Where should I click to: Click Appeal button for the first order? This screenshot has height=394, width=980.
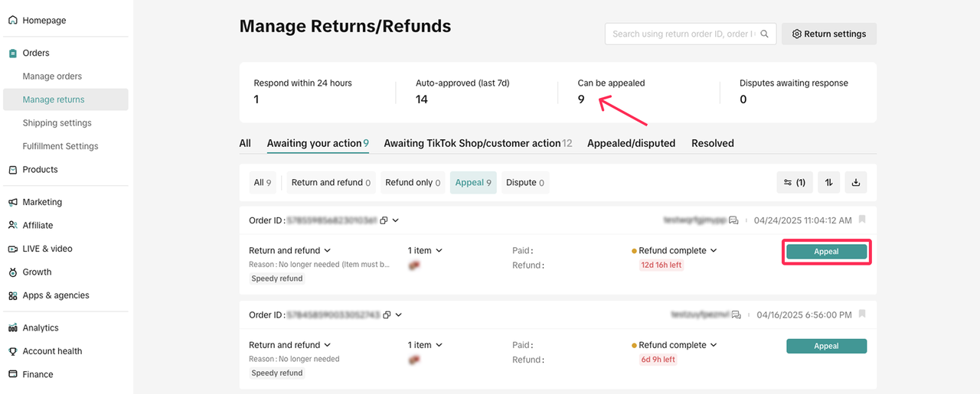coord(826,252)
